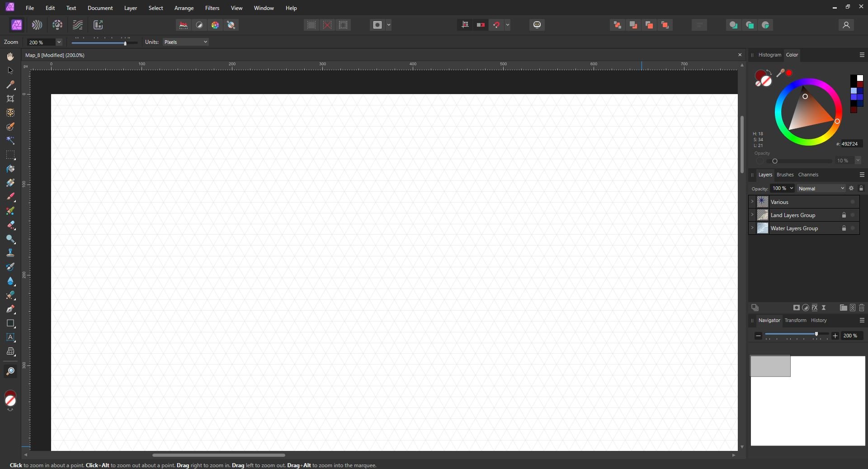Open the Units dropdown set to Pixels

185,42
